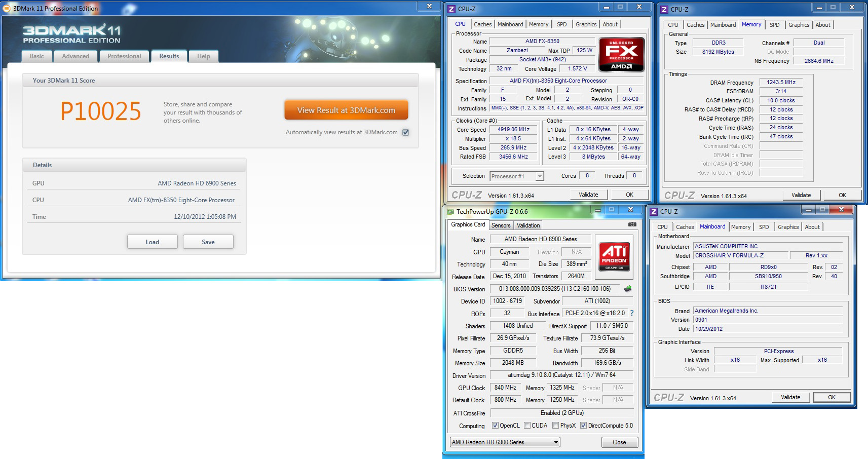Screen dimensions: 868x459
Task: Click the ATI CrossFire Enabled (2 GPUs) field
Action: 561,413
